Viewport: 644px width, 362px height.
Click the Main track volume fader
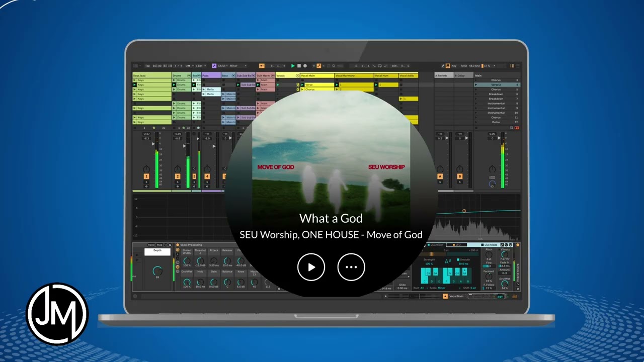click(499, 138)
